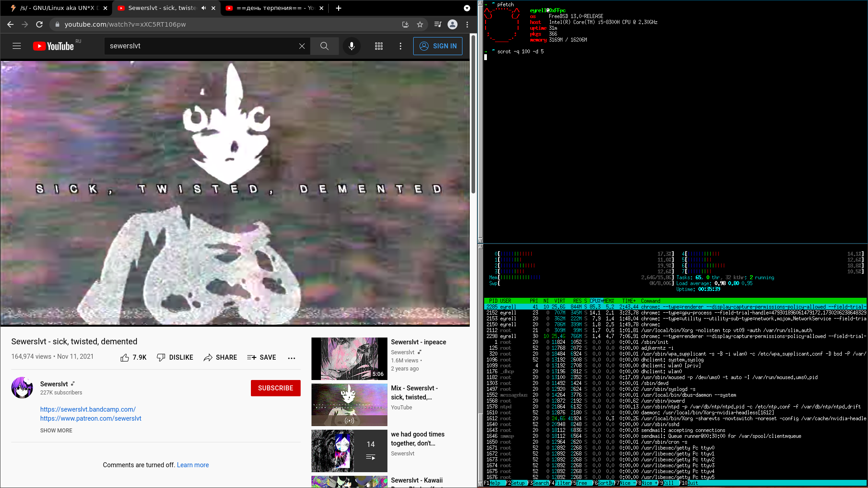Click the site lock icon in address bar

tap(57, 24)
